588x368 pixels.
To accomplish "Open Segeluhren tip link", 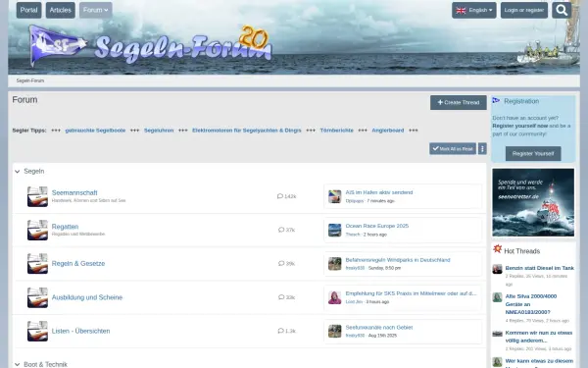I will click(159, 131).
